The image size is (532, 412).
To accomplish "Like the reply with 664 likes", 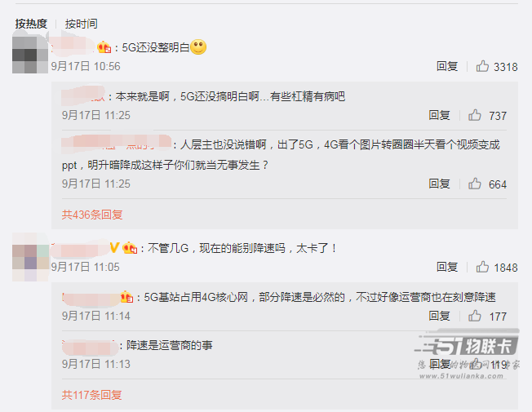I will coord(475,184).
